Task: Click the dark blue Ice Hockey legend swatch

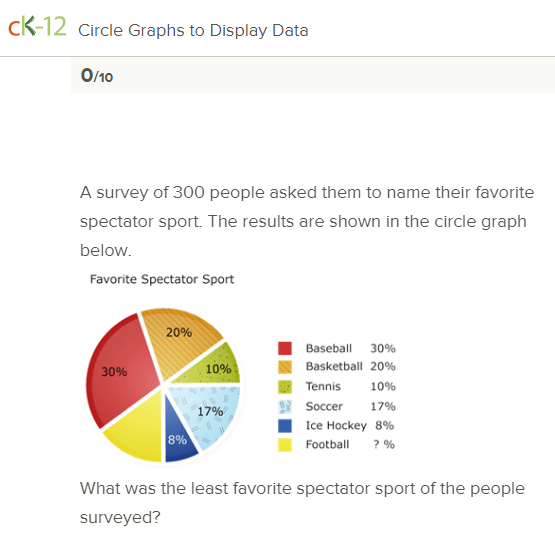Action: point(285,426)
